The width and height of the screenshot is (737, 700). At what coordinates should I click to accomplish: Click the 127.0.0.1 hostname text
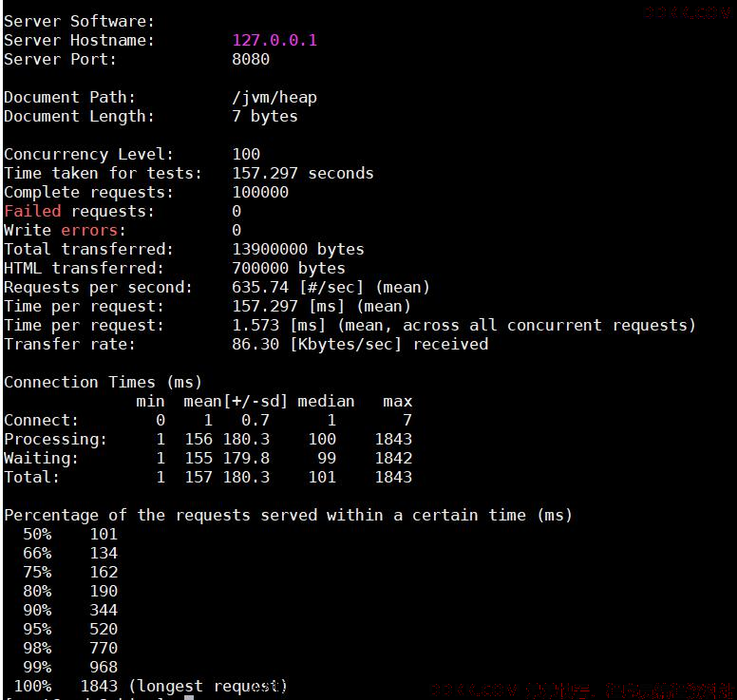pyautogui.click(x=274, y=40)
